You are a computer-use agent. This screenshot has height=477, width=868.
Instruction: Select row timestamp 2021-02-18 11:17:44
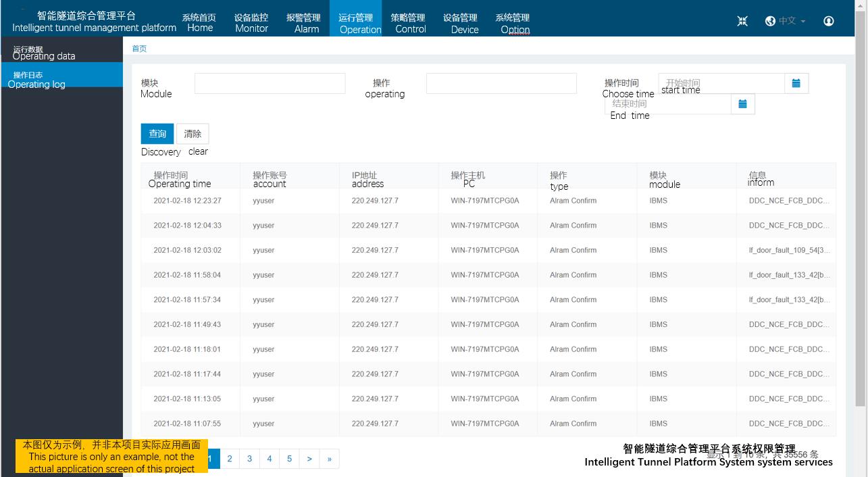point(187,374)
